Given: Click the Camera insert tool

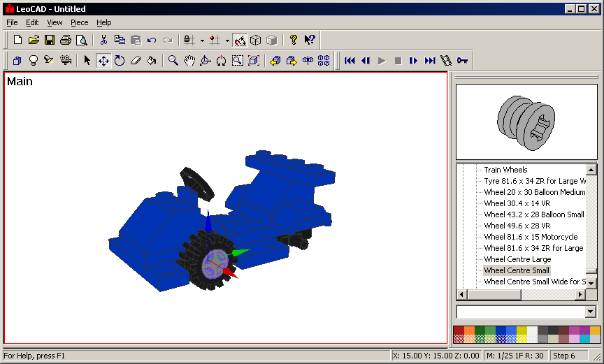Looking at the screenshot, I should click(65, 61).
